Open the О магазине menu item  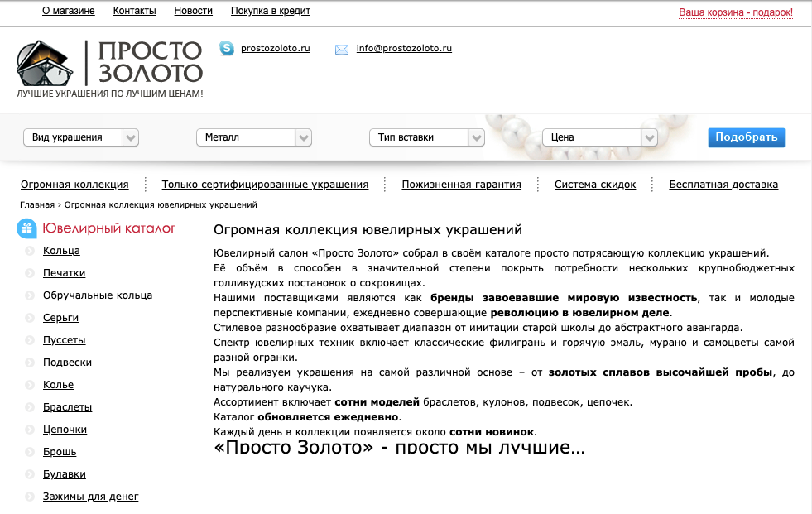point(68,11)
